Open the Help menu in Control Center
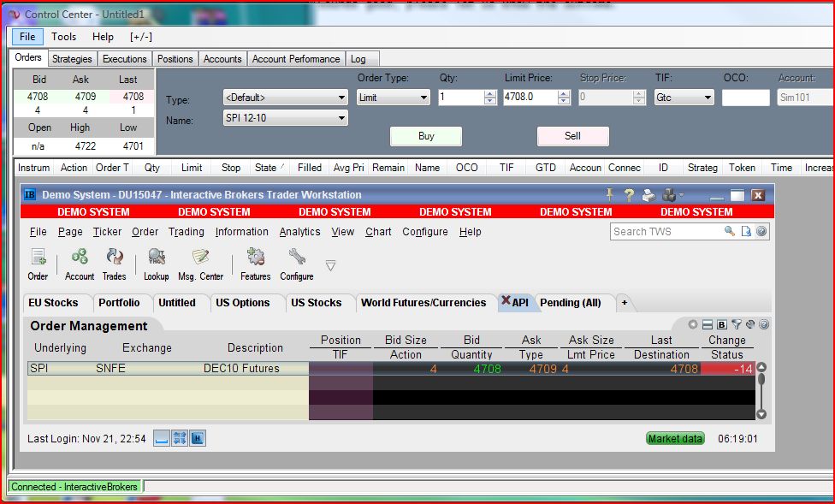 pyautogui.click(x=103, y=37)
